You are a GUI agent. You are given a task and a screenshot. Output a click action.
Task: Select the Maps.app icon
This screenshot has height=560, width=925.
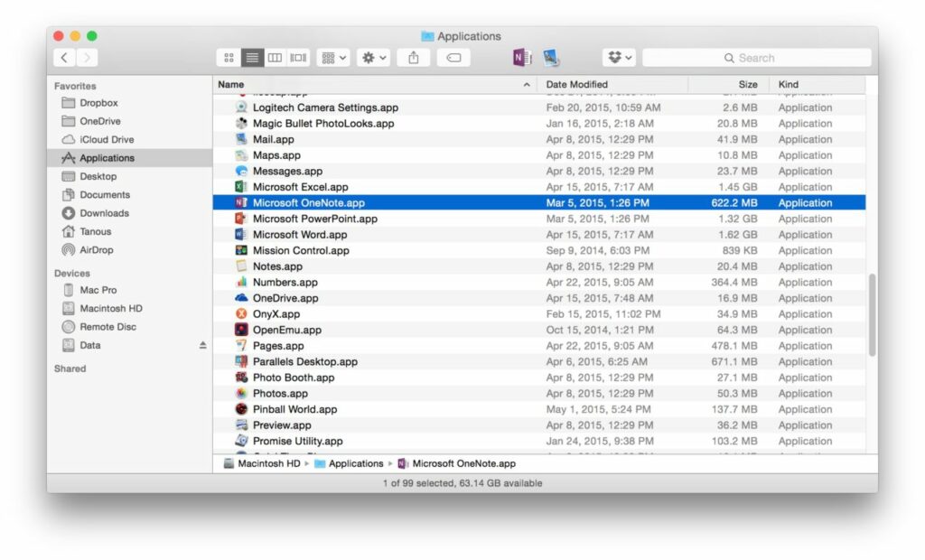click(x=240, y=154)
